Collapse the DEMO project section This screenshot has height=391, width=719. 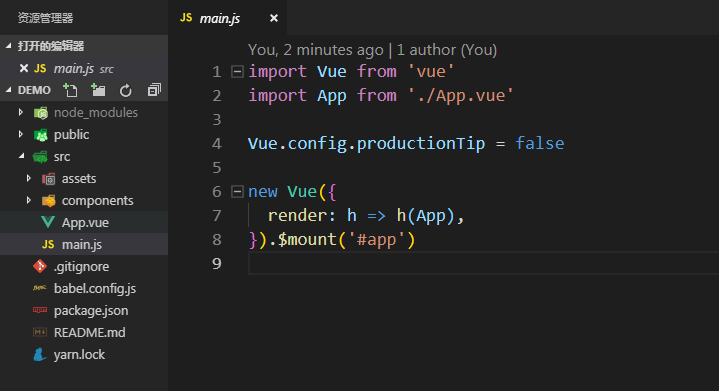[x=9, y=90]
